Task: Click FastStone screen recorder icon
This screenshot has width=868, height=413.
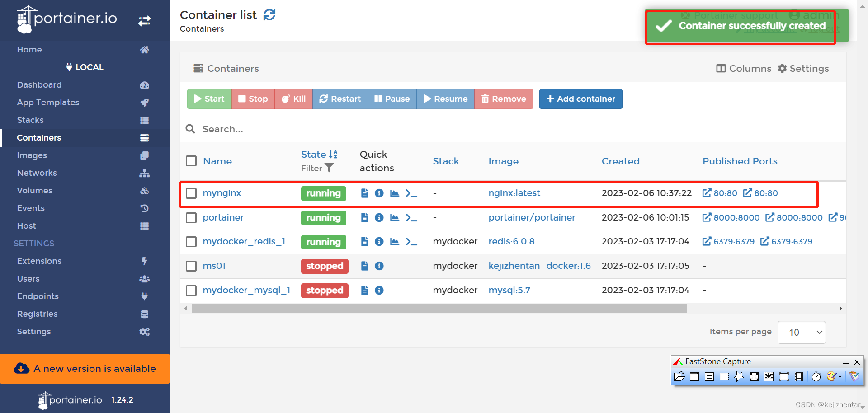Action: point(799,377)
